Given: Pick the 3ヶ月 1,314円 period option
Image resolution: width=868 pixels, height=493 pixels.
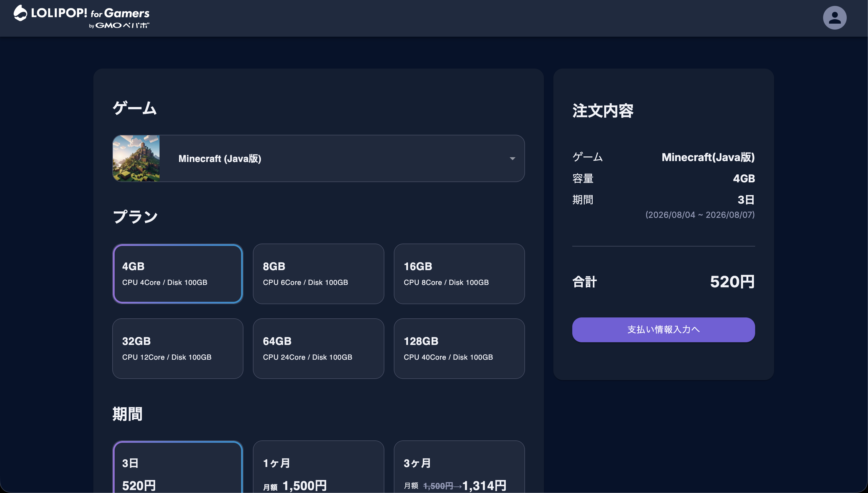Looking at the screenshot, I should tap(459, 467).
